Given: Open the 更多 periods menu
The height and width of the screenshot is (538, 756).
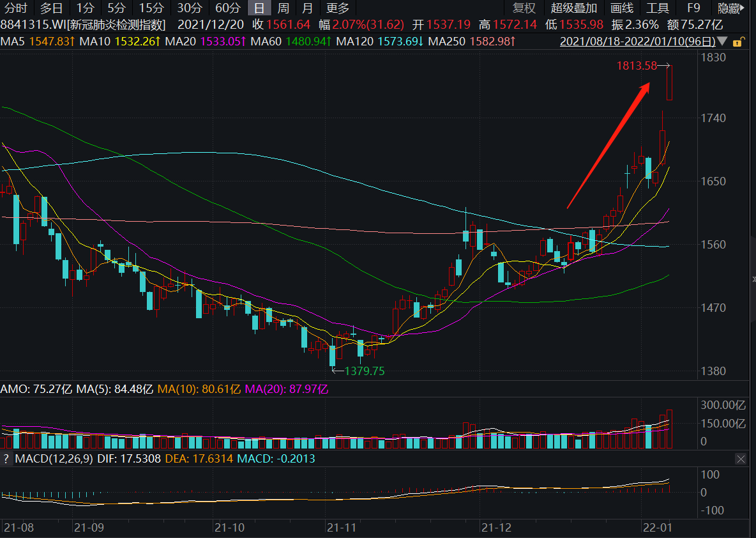Looking at the screenshot, I should tap(338, 8).
